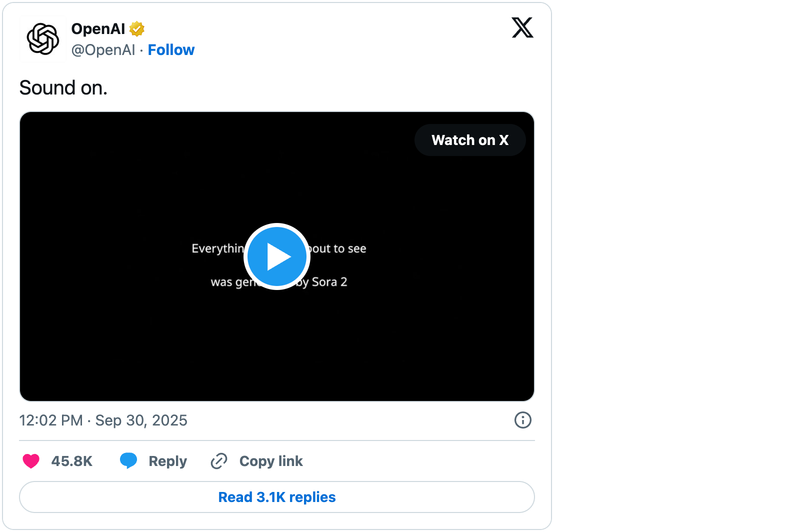Click the "Sound on." tweet text
This screenshot has height=532, width=796.
[x=63, y=88]
